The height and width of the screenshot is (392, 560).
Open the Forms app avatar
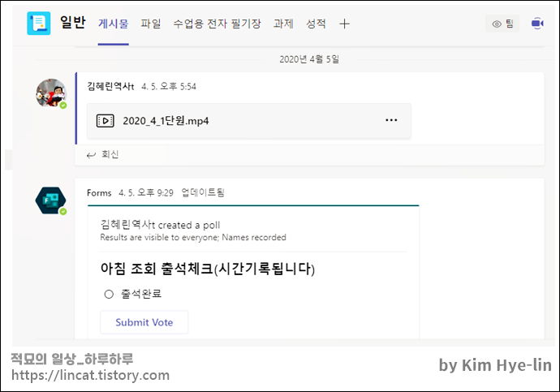[50, 200]
